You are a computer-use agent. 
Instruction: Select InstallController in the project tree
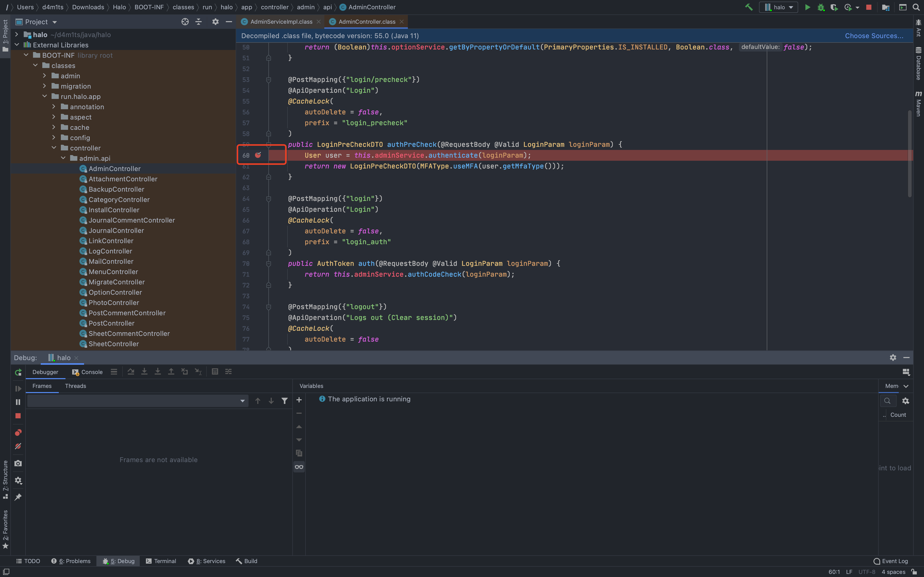click(x=114, y=210)
